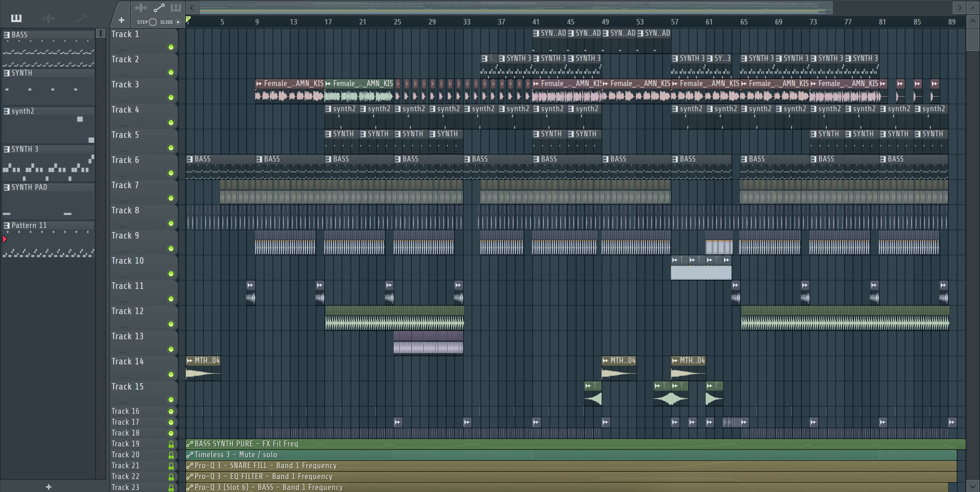
Task: Toggle the STEP editing checkbox
Action: click(152, 22)
